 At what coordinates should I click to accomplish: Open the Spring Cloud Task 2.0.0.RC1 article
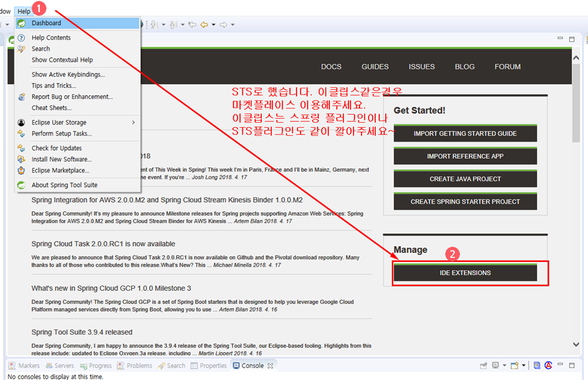tap(103, 244)
